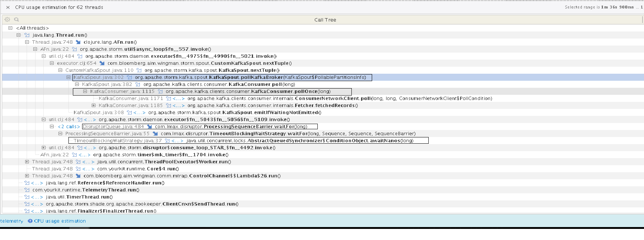The width and height of the screenshot is (644, 240).
Task: Click the magnifier search icon in Call Tree header
Action: pos(16,20)
